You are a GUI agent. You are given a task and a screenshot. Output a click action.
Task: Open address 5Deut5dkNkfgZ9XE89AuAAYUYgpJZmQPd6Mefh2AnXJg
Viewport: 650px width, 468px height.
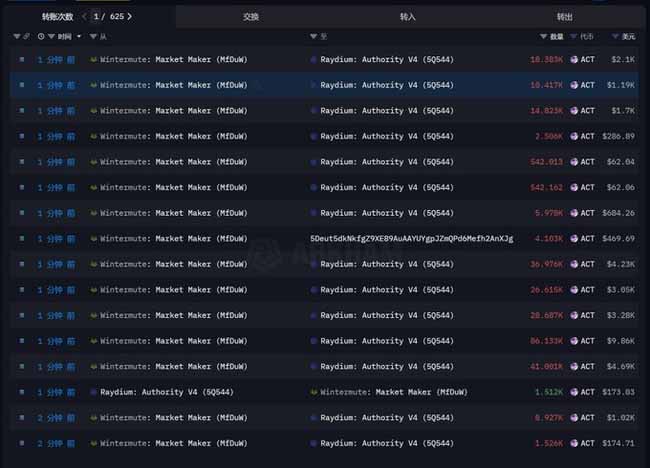coord(411,238)
